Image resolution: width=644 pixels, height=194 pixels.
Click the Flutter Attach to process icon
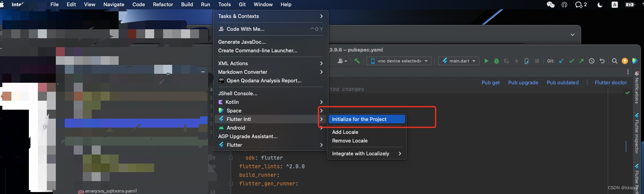pyautogui.click(x=527, y=61)
